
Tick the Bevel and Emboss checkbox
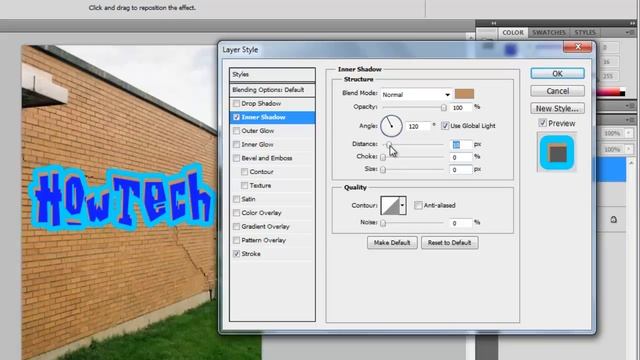[236, 158]
